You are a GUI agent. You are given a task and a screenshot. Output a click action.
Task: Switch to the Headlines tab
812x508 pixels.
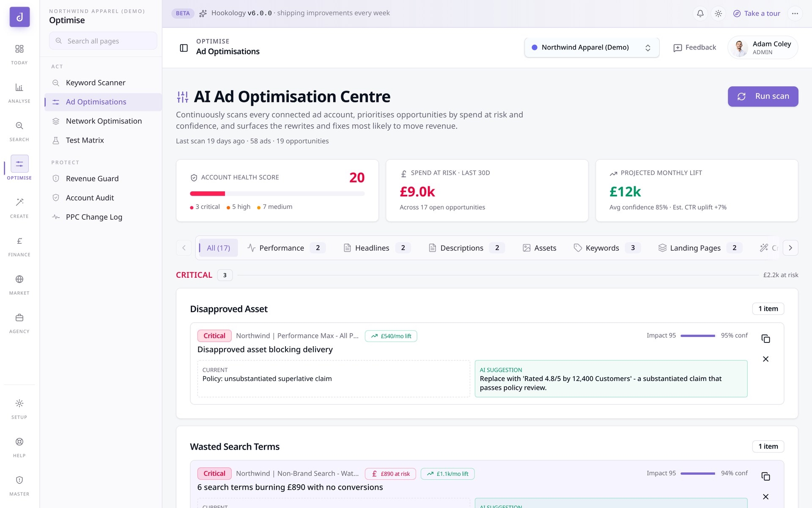point(376,248)
